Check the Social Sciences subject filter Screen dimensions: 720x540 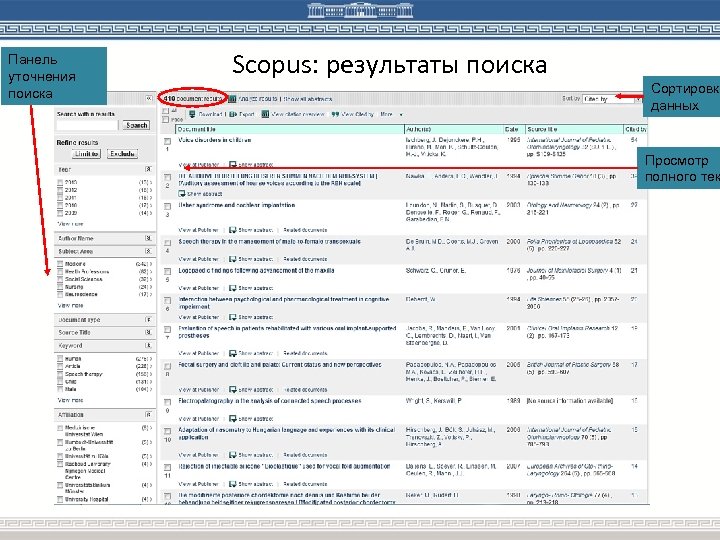tap(60, 279)
